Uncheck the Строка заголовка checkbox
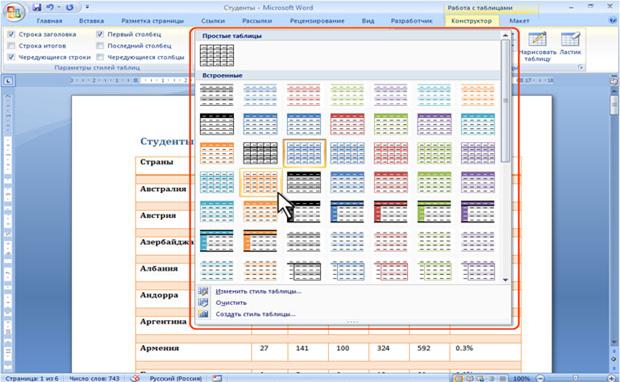This screenshot has width=620, height=382. coord(11,34)
